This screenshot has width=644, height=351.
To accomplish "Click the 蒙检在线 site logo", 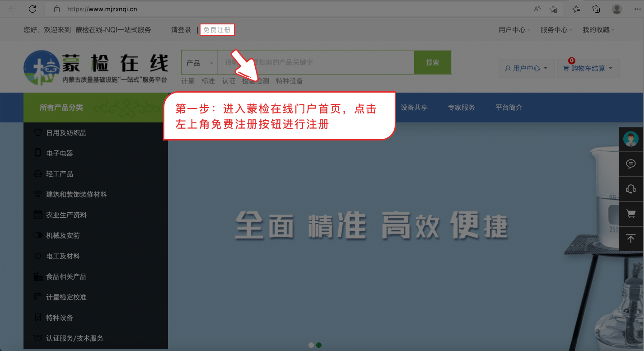I will pos(96,68).
